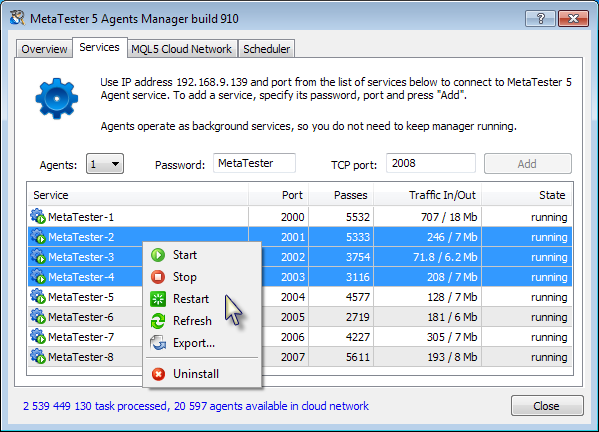Click the MetaTester-6 service gear icon
Screen dimensions: 599x432
[38, 316]
